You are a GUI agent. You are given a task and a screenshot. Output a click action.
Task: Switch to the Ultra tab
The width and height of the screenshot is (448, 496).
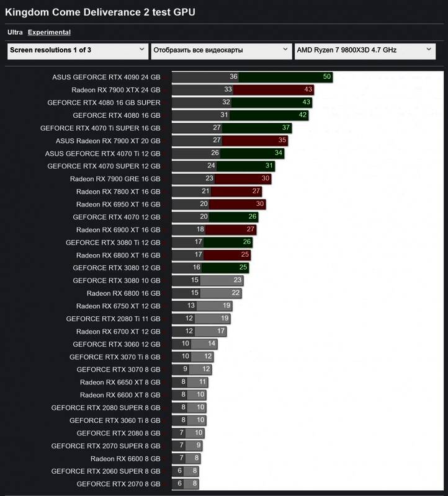tap(15, 32)
